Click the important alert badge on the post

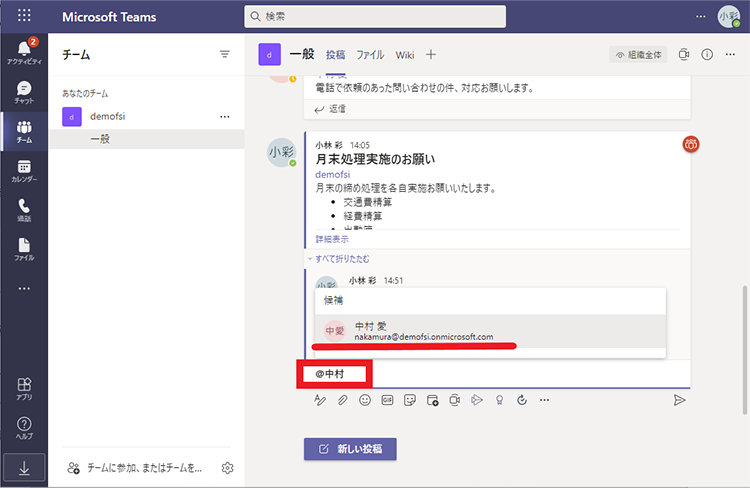click(x=691, y=144)
